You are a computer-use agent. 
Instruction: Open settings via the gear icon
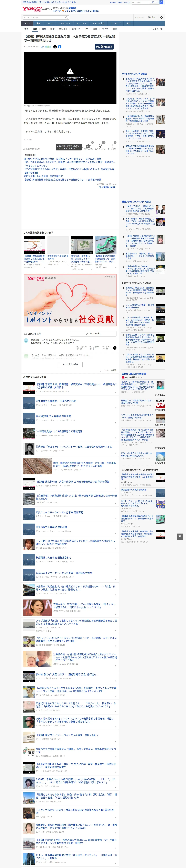click(x=161, y=17)
